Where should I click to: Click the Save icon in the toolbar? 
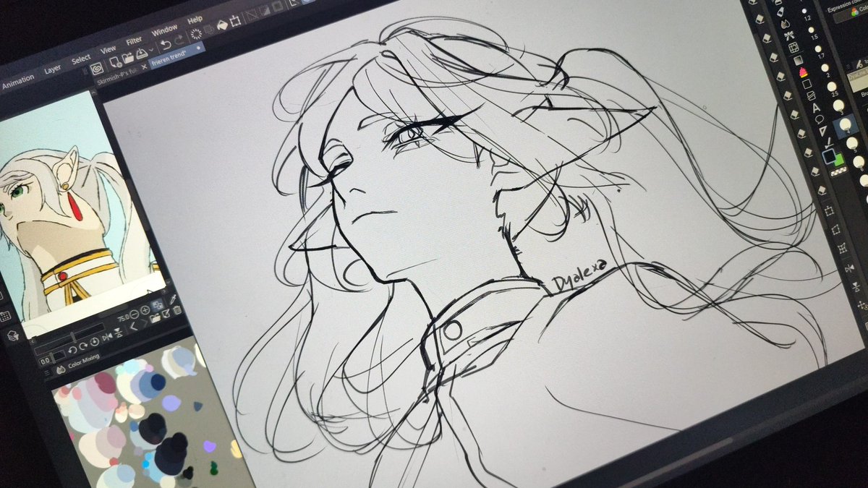(142, 53)
